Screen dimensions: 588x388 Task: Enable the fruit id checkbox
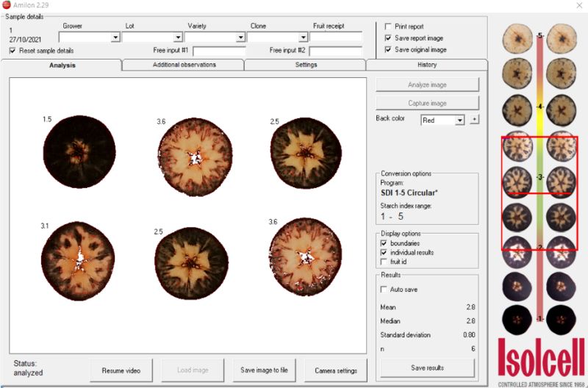[384, 262]
